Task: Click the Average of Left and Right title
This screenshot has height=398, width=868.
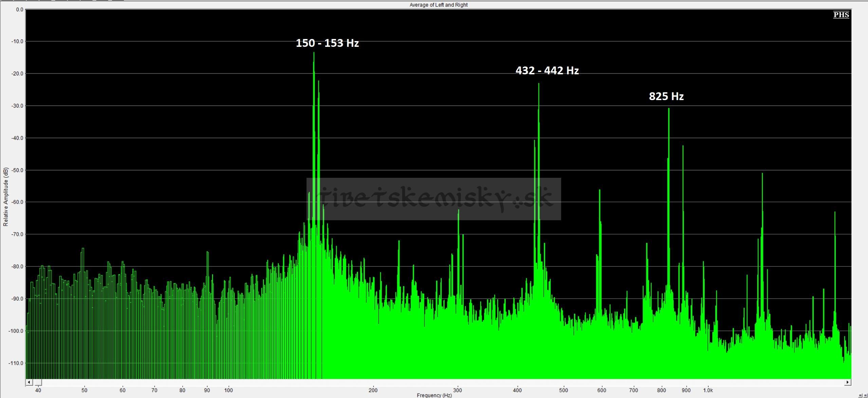Action: [x=439, y=5]
